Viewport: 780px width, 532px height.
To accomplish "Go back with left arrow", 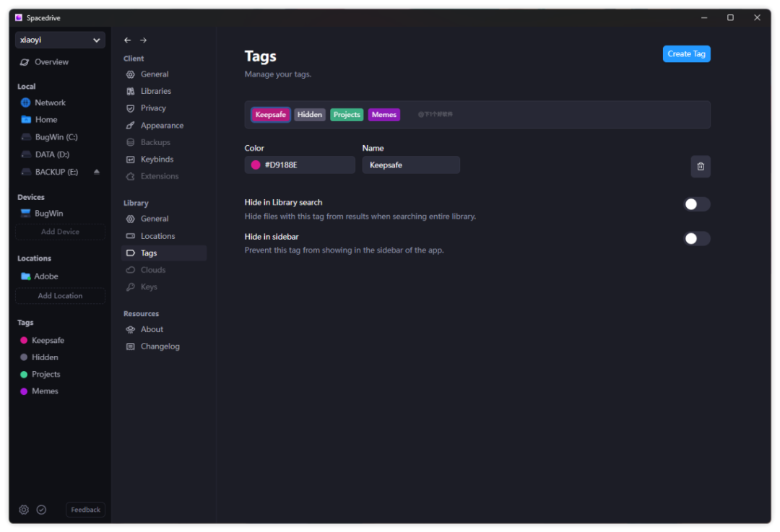I will tap(127, 40).
